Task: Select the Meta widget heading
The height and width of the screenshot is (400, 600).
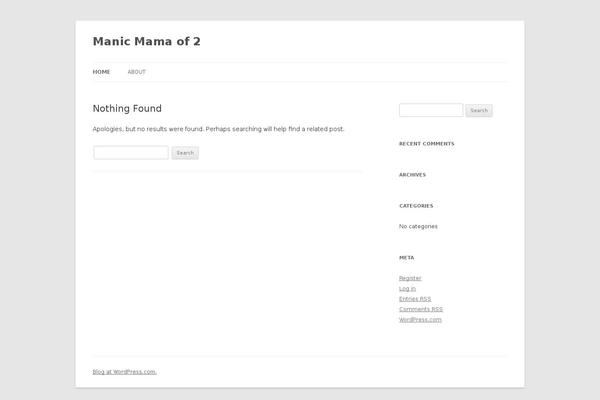Action: [407, 258]
